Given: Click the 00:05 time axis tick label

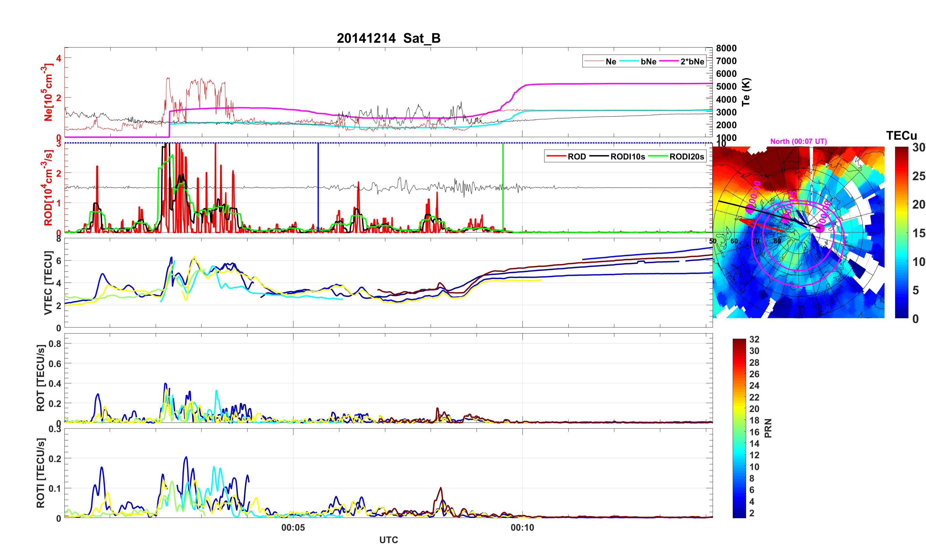Looking at the screenshot, I should 293,528.
